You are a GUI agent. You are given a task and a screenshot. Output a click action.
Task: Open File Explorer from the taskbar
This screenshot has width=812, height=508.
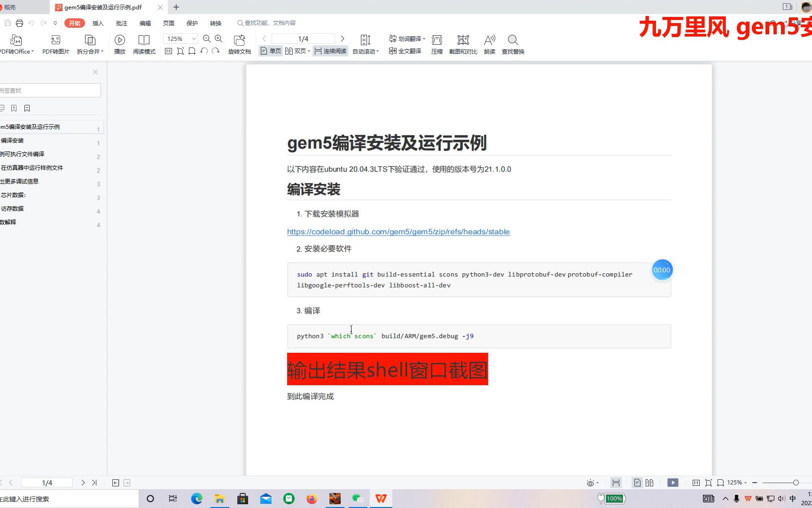pos(219,499)
